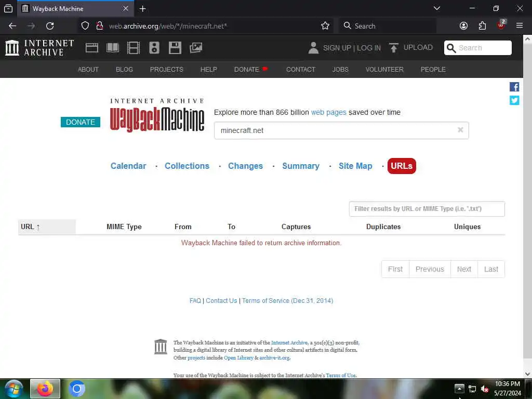Open the BLOG menu item

click(124, 70)
